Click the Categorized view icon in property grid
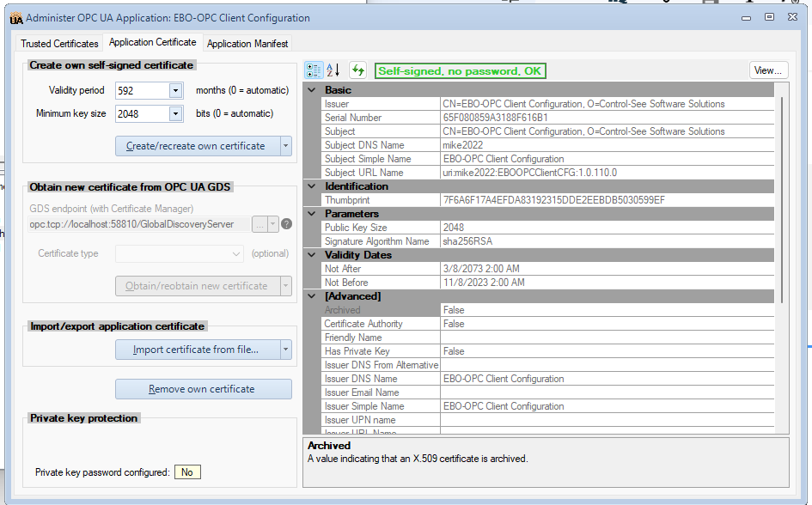 coord(314,70)
